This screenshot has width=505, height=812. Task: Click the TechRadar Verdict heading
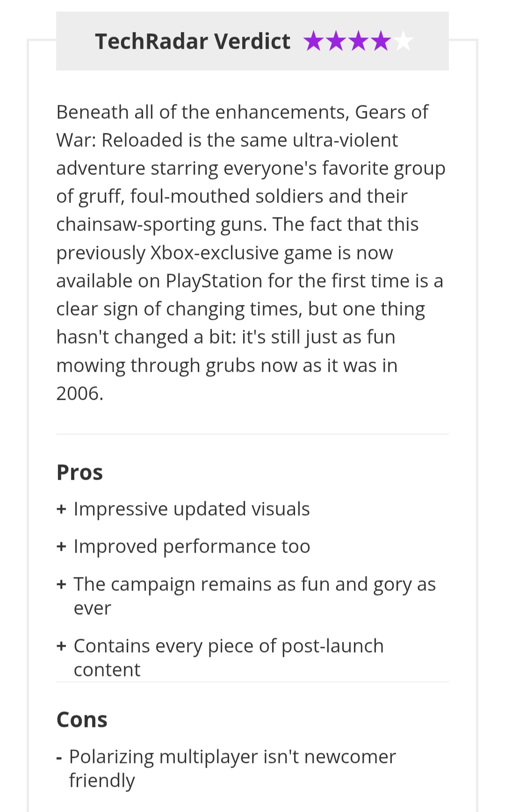coord(193,41)
